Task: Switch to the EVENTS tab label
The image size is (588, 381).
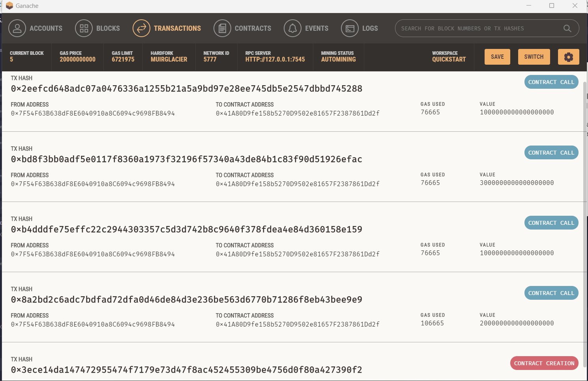Action: [x=316, y=28]
